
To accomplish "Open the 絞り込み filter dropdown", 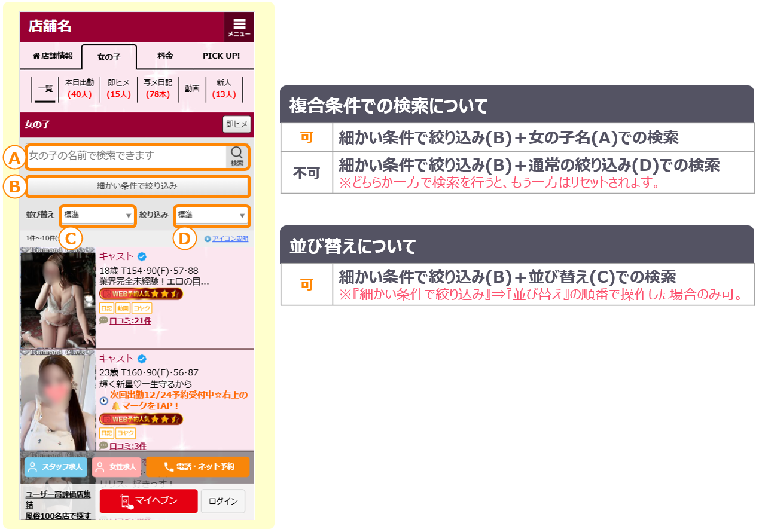I will tap(212, 215).
